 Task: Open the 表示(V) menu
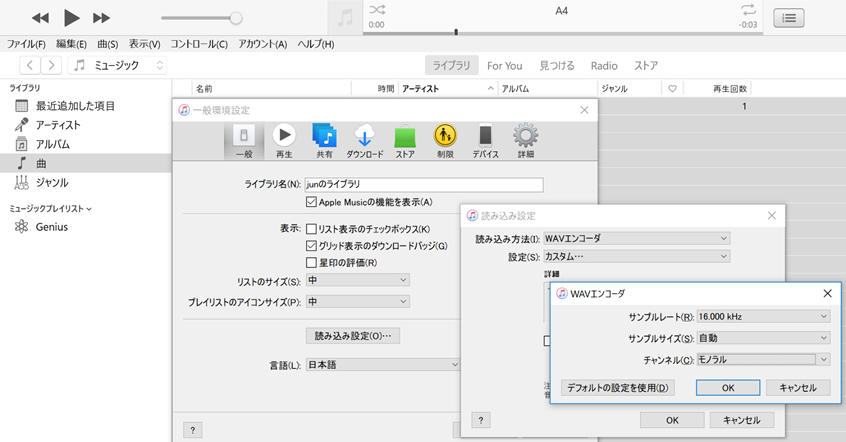tap(144, 44)
